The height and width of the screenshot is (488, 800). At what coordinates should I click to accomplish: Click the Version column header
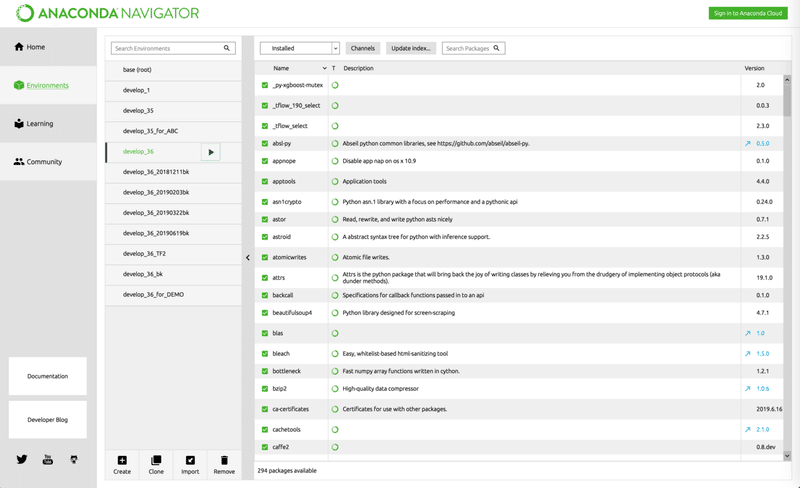point(754,68)
